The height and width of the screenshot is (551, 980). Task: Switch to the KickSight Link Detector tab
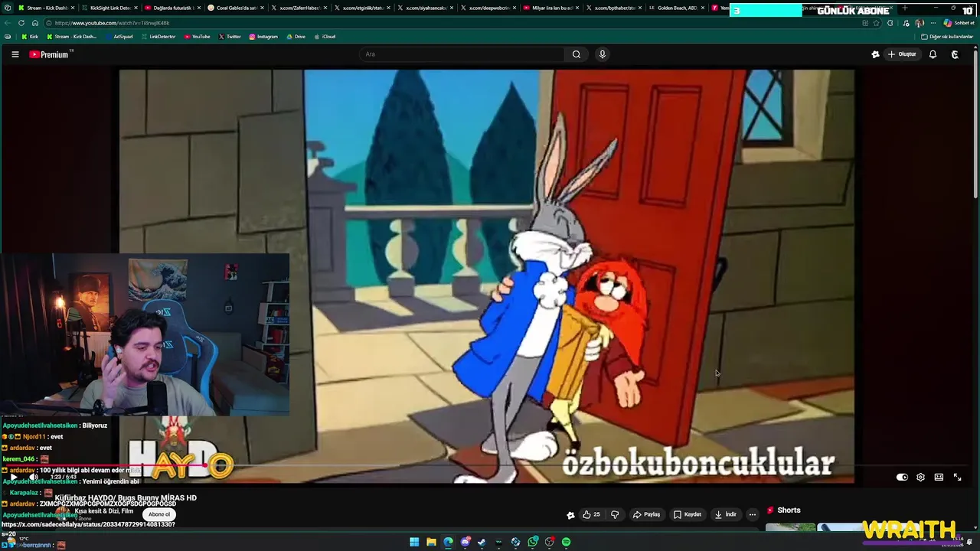pyautogui.click(x=109, y=8)
